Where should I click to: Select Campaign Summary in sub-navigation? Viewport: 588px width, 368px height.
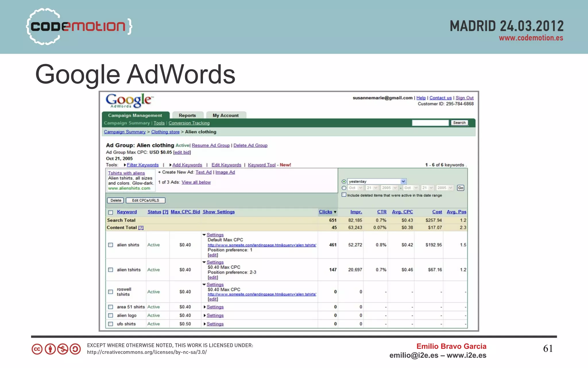[x=127, y=123]
